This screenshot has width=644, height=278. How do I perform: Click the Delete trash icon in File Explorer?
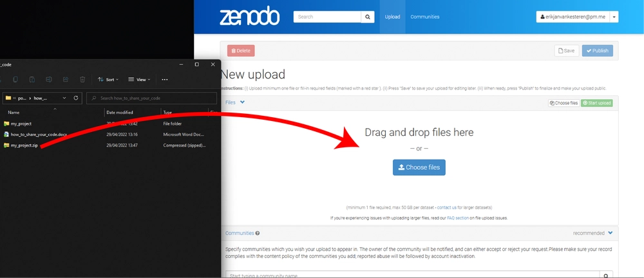[82, 79]
